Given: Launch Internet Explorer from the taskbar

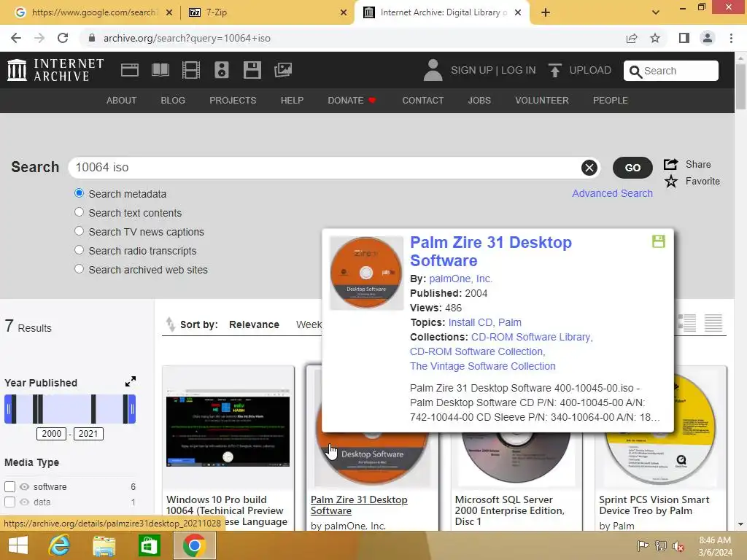Looking at the screenshot, I should (59, 545).
